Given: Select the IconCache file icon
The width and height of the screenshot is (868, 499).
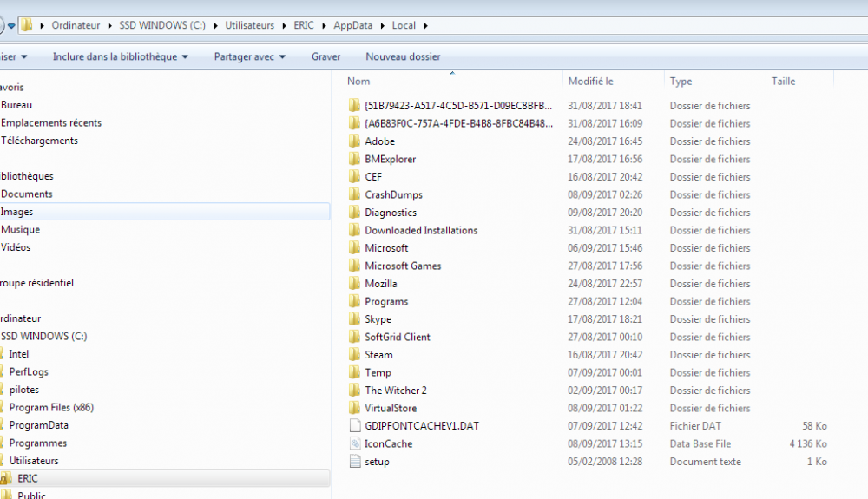Looking at the screenshot, I should [355, 443].
